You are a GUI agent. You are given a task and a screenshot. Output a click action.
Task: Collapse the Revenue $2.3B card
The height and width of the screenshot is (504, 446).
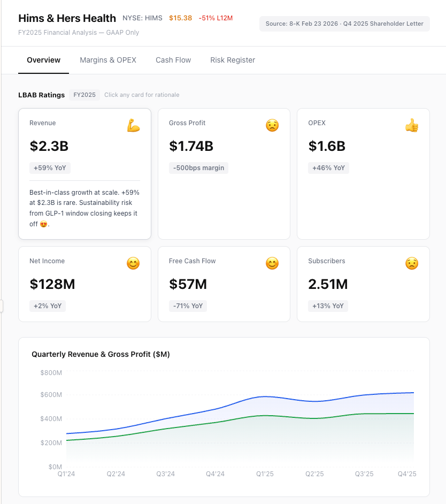[84, 174]
